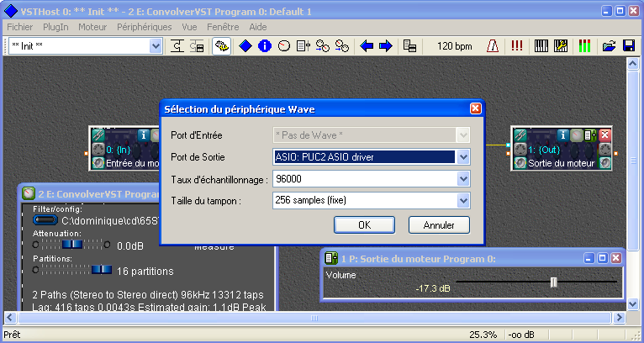Open the Taux d'échantillonnage dropdown arrow
This screenshot has width=644, height=343.
click(x=463, y=179)
